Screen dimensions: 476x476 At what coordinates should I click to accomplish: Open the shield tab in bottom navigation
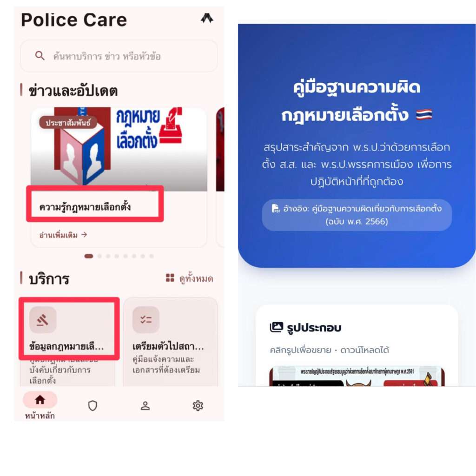pos(93,405)
